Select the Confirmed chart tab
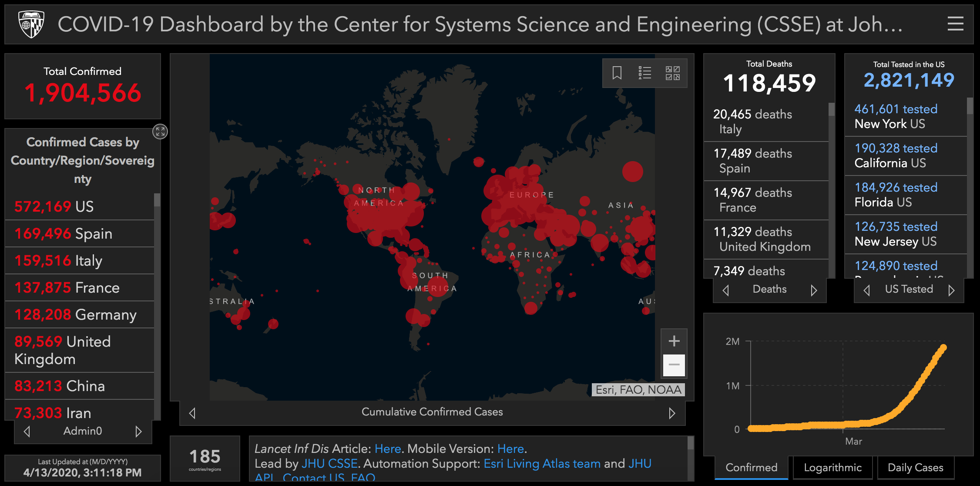 pyautogui.click(x=751, y=468)
